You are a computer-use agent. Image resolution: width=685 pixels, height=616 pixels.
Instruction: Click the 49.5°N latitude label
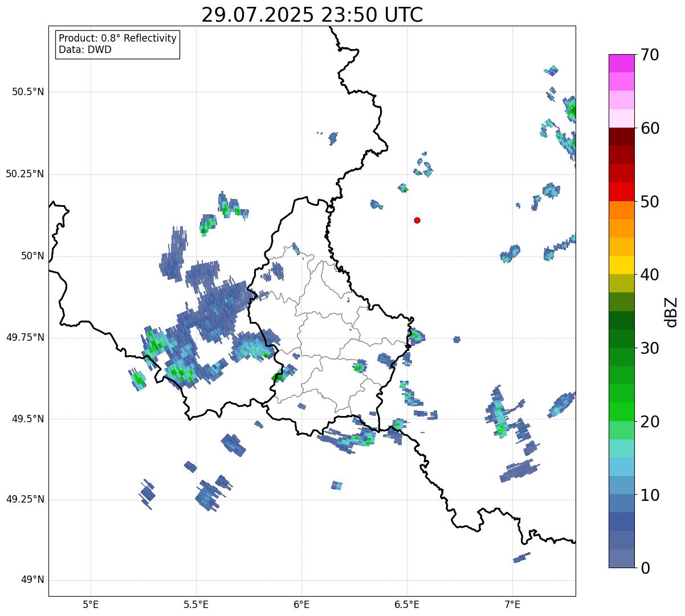pyautogui.click(x=28, y=419)
